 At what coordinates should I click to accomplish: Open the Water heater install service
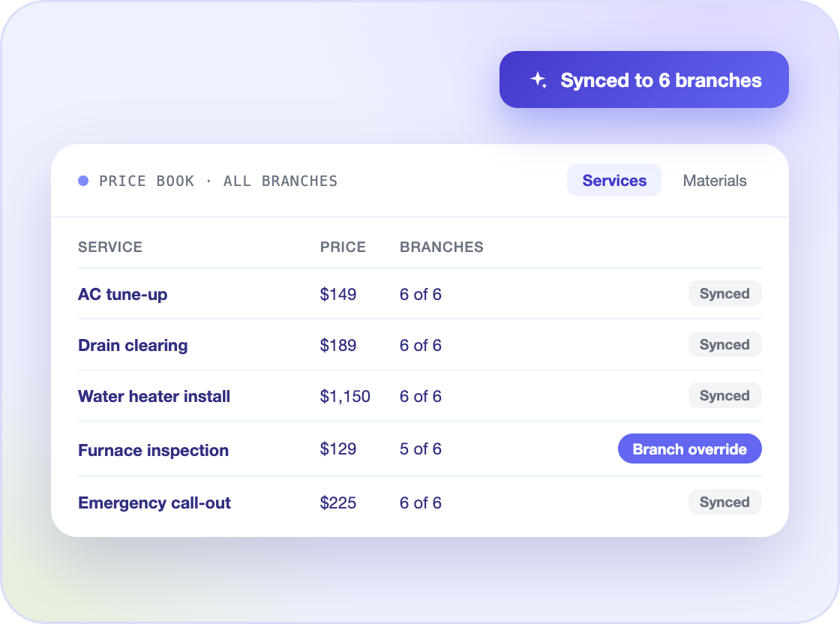point(154,396)
